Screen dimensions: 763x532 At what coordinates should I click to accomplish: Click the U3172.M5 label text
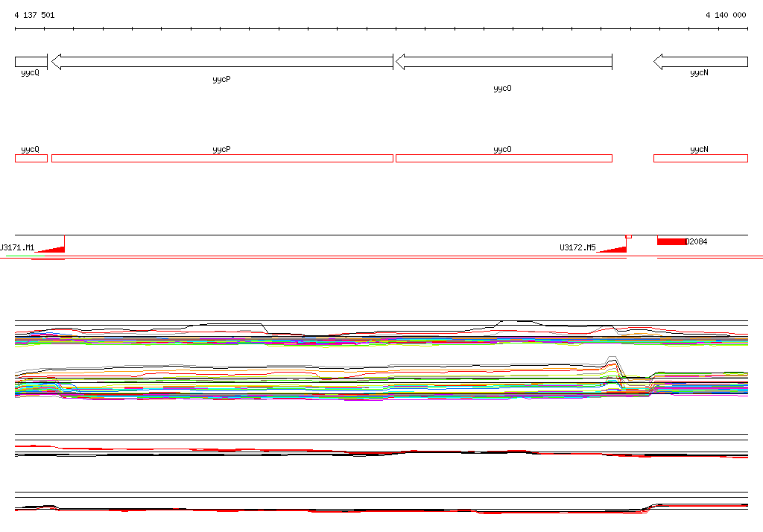(x=577, y=248)
